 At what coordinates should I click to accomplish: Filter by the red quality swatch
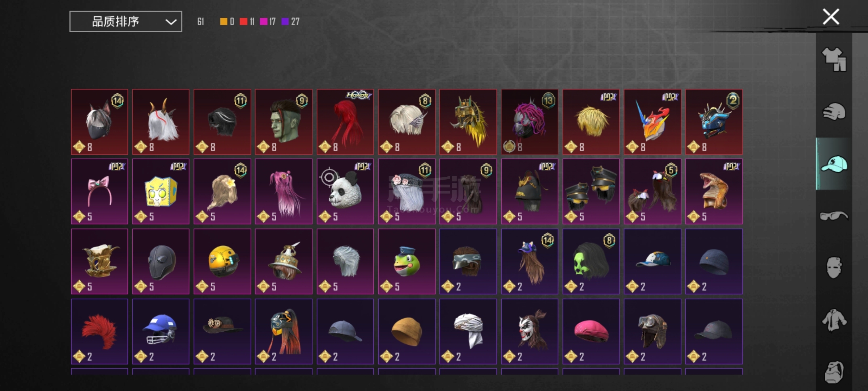[x=243, y=22]
